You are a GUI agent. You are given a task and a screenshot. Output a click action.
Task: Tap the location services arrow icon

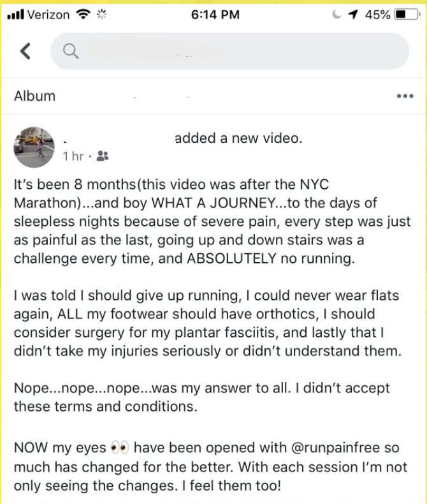[353, 15]
